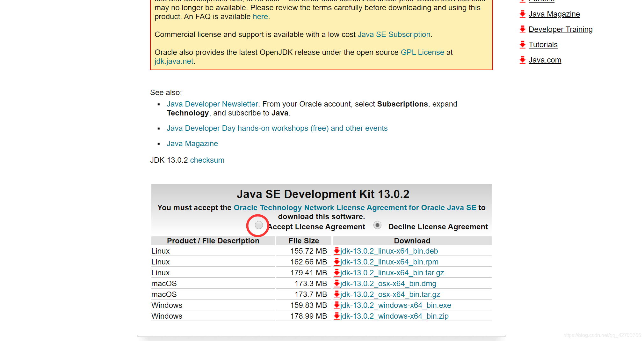
Task: Download jdk-13.0.2_linux-x64_bin.tar.gz file link
Action: [x=392, y=273]
